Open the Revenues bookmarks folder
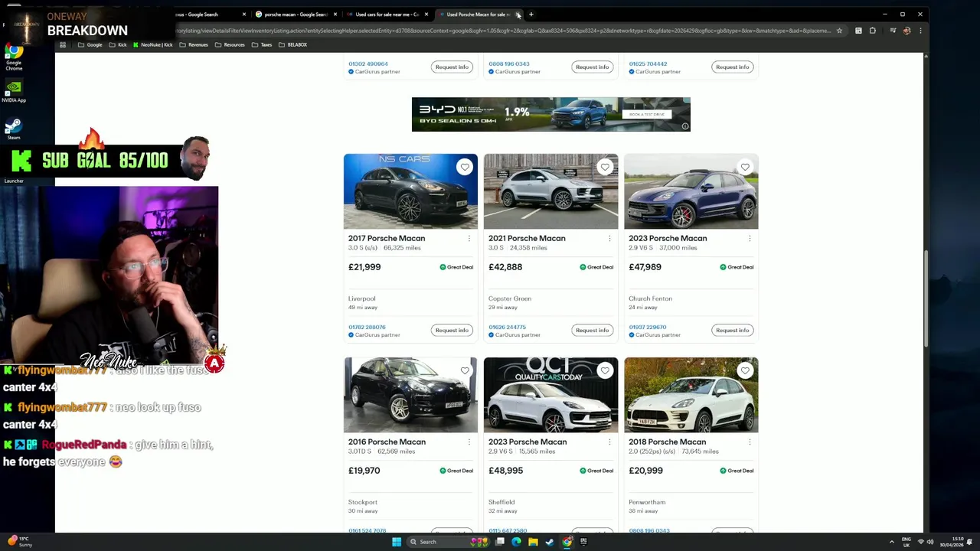Screen dimensions: 980x551 (194, 45)
